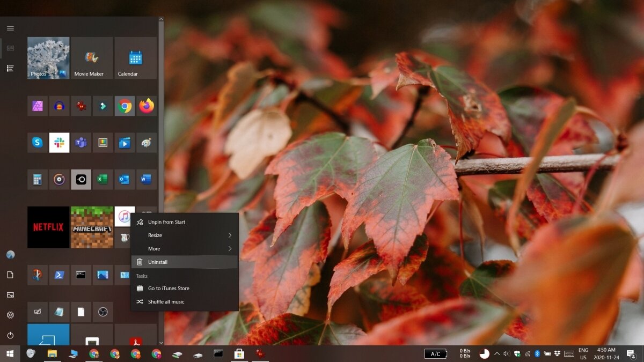Open the OBS Studio tile

(103, 312)
